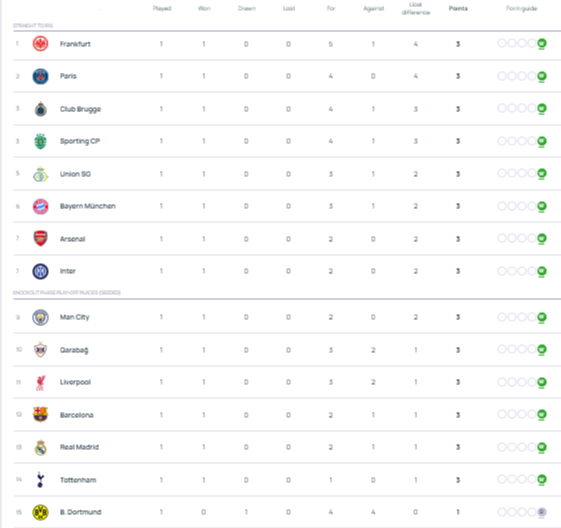Click the Bayern München logo
561x528 pixels.
pyautogui.click(x=40, y=206)
